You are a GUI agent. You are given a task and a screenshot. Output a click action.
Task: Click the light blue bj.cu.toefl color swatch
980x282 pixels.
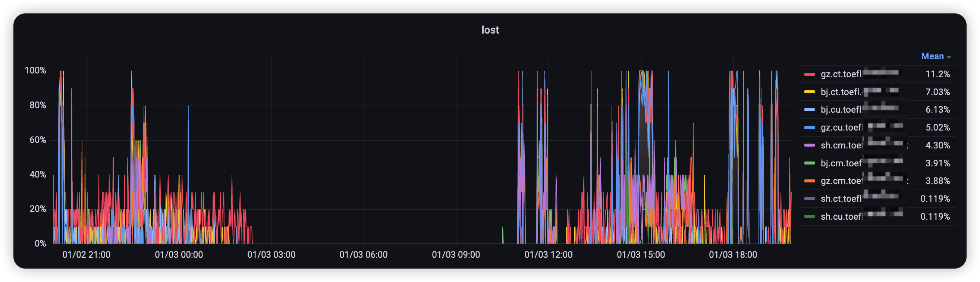point(809,110)
